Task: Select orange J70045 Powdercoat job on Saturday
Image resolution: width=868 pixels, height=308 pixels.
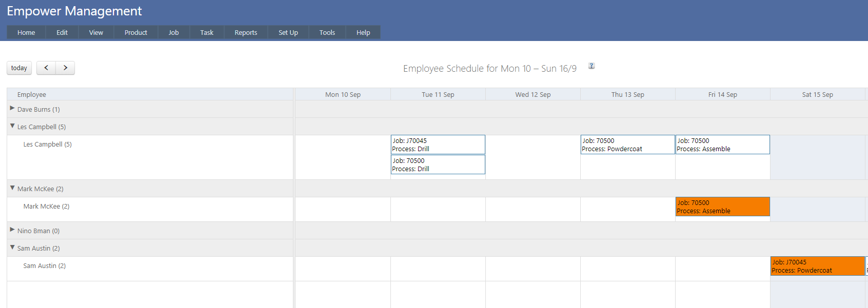Action: 817,266
